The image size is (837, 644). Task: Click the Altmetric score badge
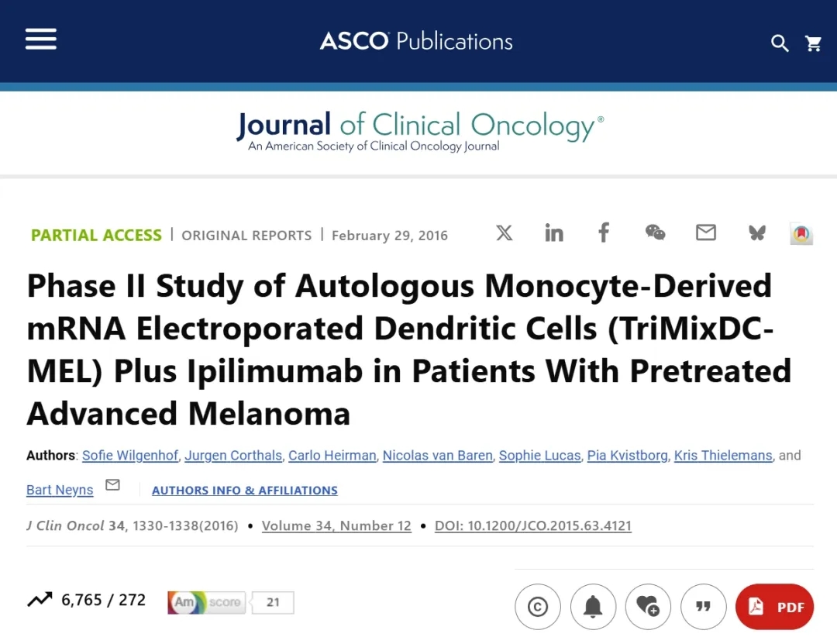pyautogui.click(x=230, y=601)
